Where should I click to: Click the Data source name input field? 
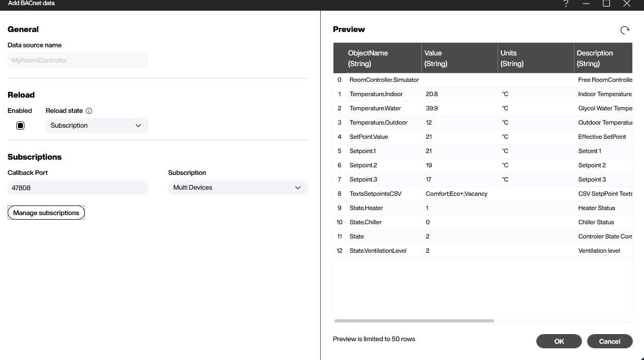[77, 60]
